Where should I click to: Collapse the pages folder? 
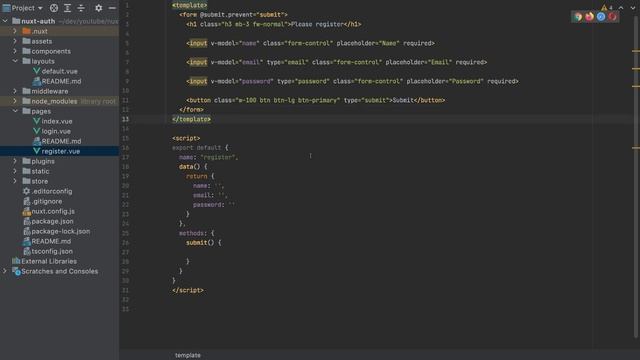pos(15,111)
